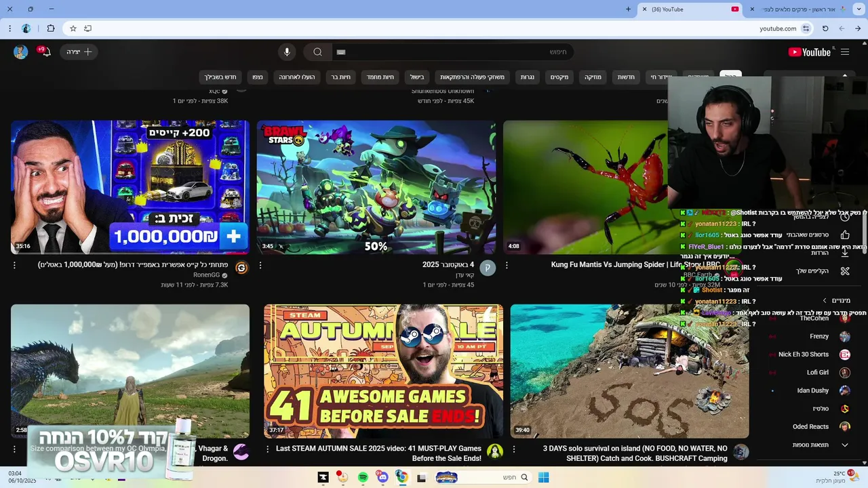Open the account avatar menu on YouTube
The height and width of the screenshot is (488, 868).
(x=21, y=52)
